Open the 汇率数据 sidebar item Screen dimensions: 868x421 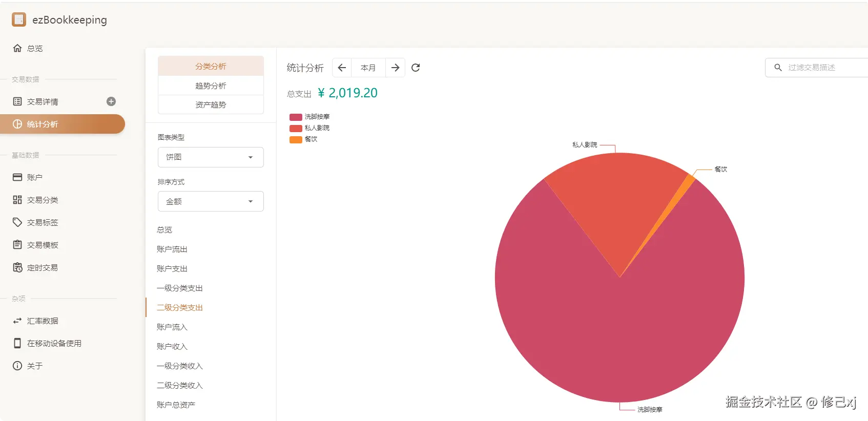[x=63, y=321]
